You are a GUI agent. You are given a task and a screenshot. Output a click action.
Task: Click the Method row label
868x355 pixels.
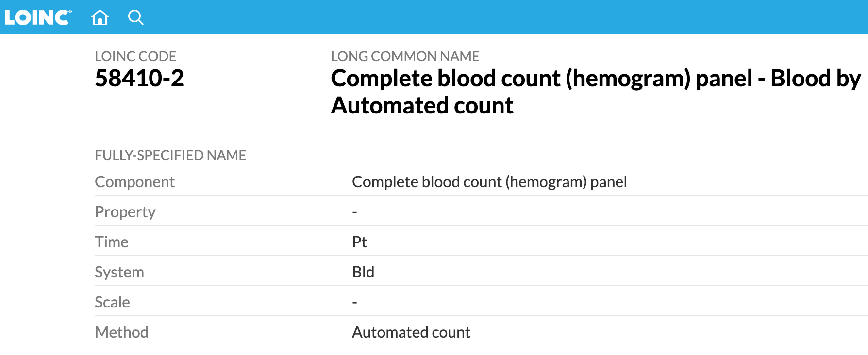(121, 332)
